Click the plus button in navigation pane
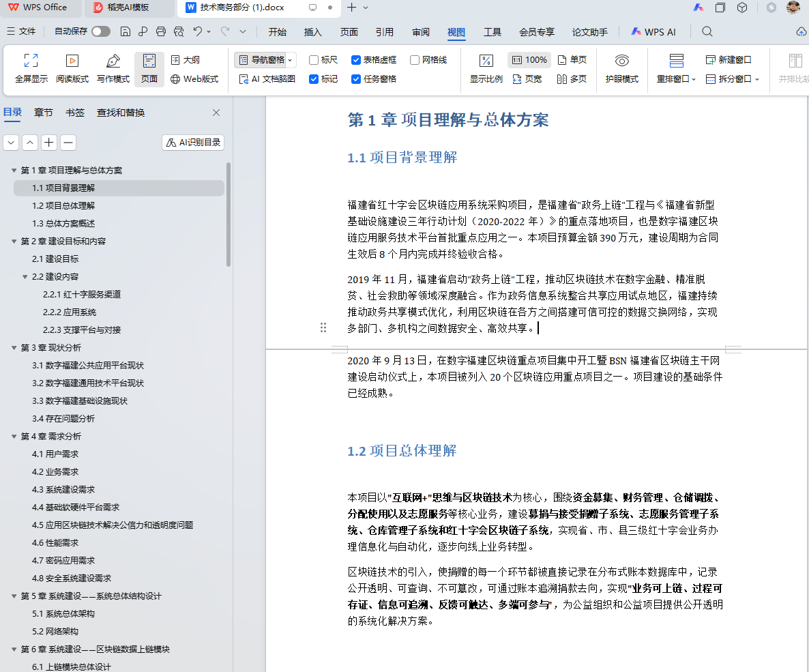Viewport: 809px width, 672px height. pos(49,143)
